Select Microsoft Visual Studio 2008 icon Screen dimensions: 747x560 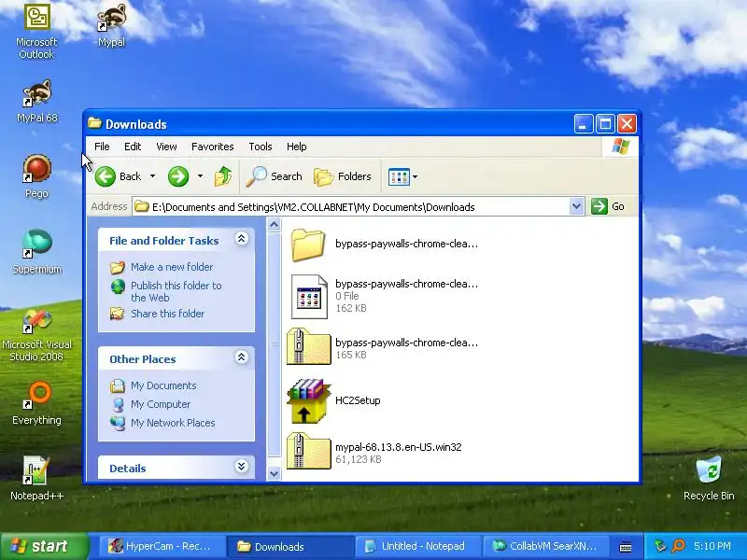coord(36,335)
